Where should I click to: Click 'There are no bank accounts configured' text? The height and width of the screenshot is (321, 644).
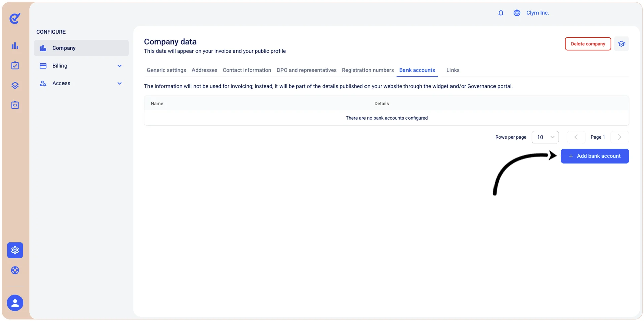(387, 118)
